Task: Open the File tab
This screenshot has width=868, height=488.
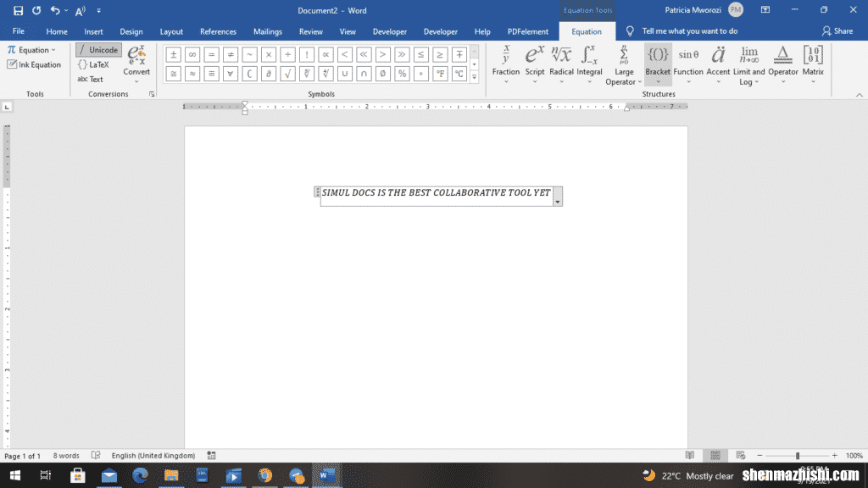Action: tap(19, 31)
